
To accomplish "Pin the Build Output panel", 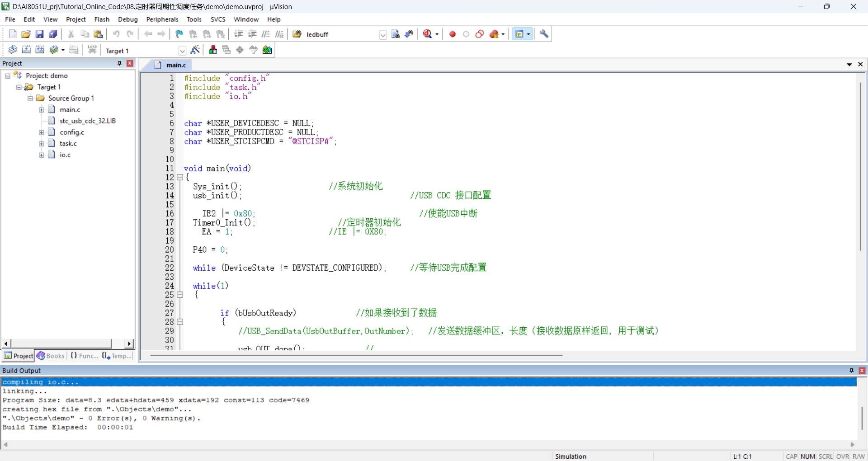I will (852, 370).
